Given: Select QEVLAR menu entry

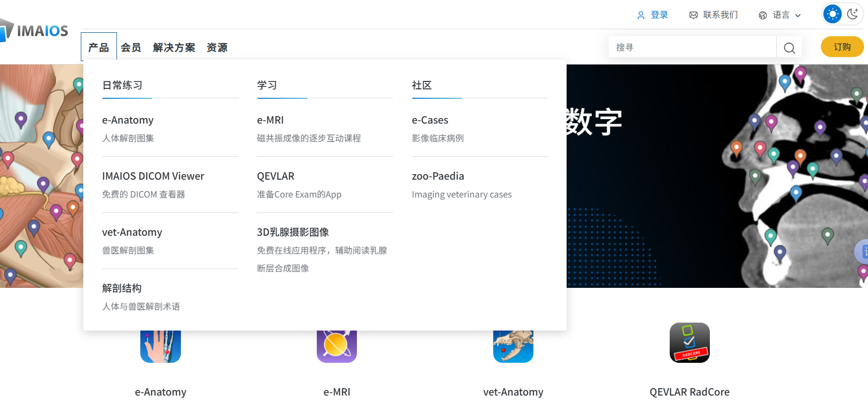Looking at the screenshot, I should click(276, 176).
